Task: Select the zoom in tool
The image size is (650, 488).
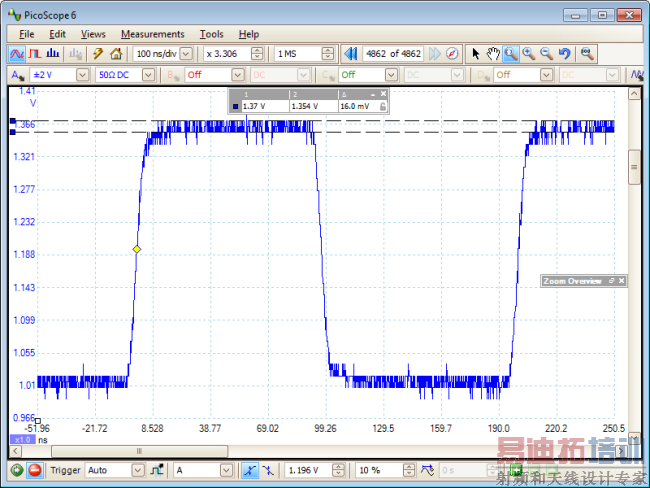Action: [x=529, y=53]
